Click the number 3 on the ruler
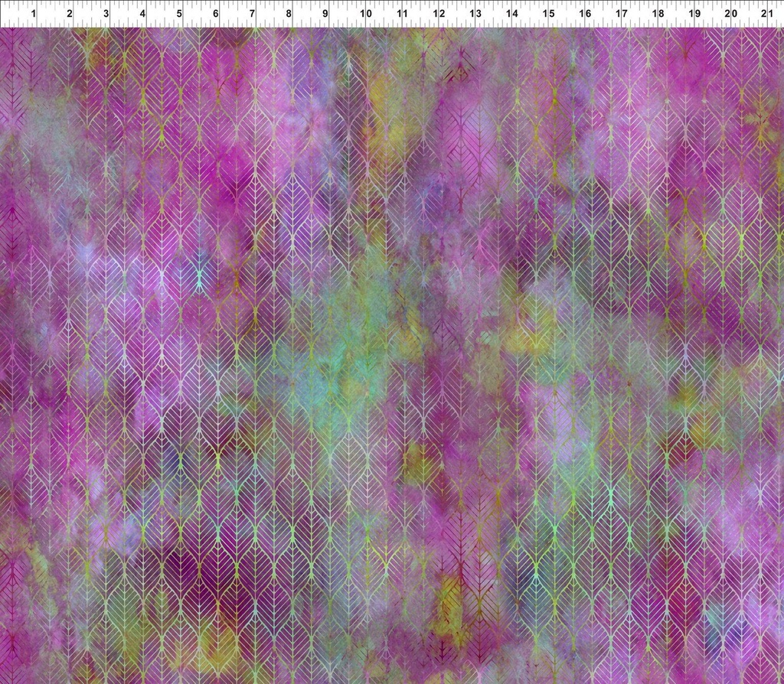Viewport: 784px width, 684px height. point(107,11)
